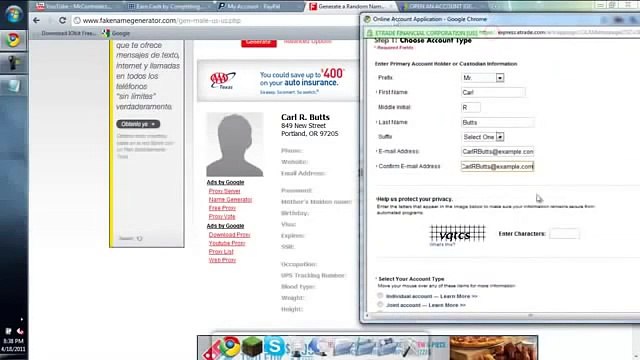Select the Joint account radio button
The image size is (640, 360).
click(380, 305)
